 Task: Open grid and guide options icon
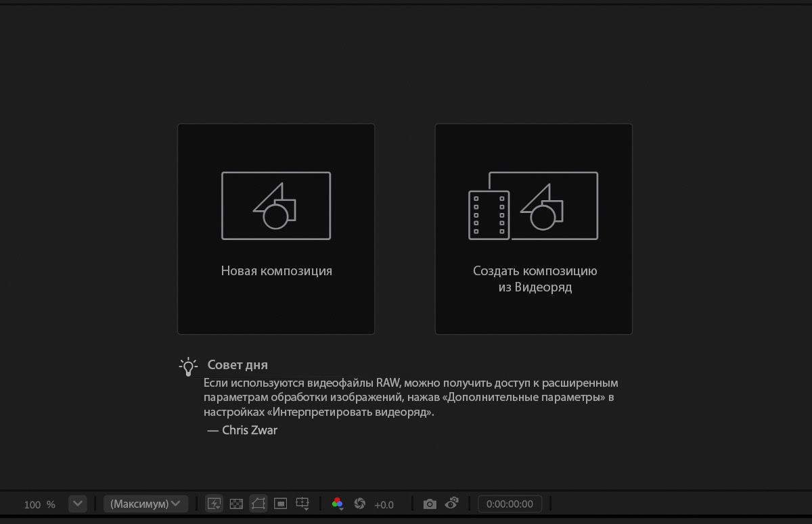[302, 504]
